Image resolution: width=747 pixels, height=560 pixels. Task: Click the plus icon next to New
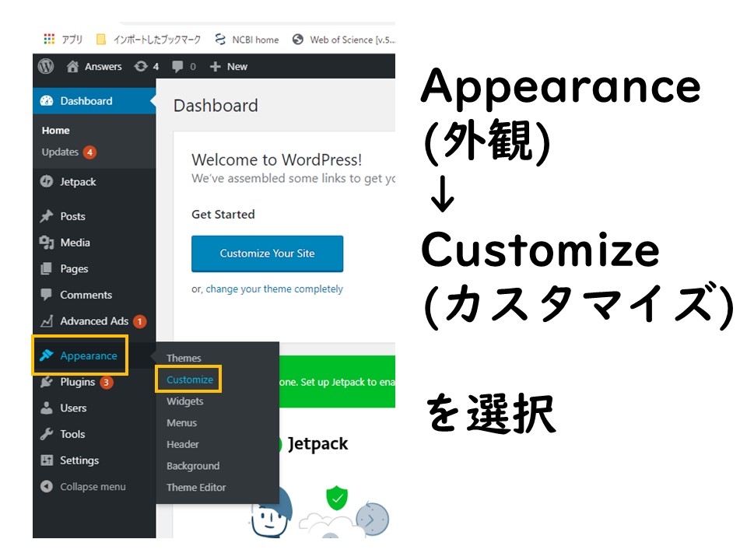tap(216, 67)
